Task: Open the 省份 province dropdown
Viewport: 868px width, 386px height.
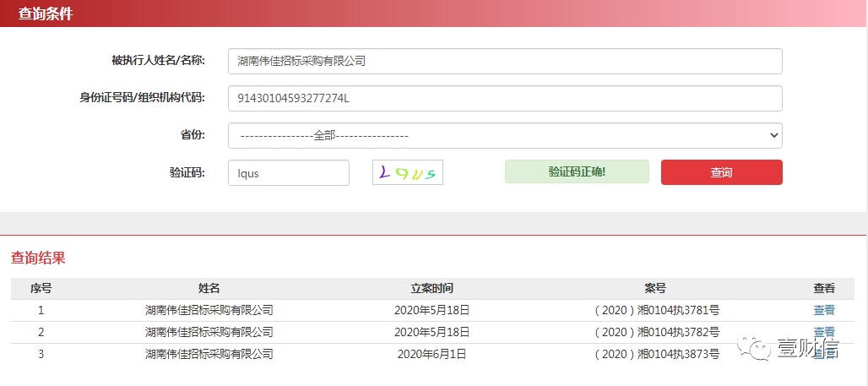Action: [505, 136]
